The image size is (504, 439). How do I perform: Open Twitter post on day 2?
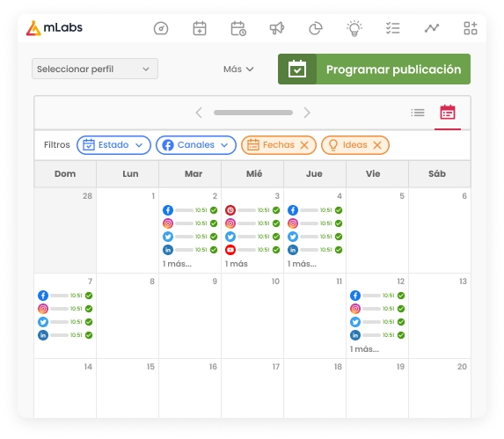tap(190, 237)
